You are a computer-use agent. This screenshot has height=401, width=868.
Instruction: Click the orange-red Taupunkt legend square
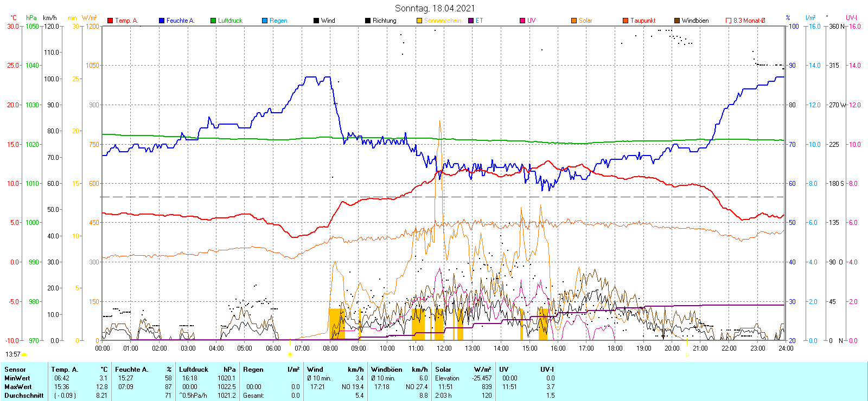click(x=626, y=21)
